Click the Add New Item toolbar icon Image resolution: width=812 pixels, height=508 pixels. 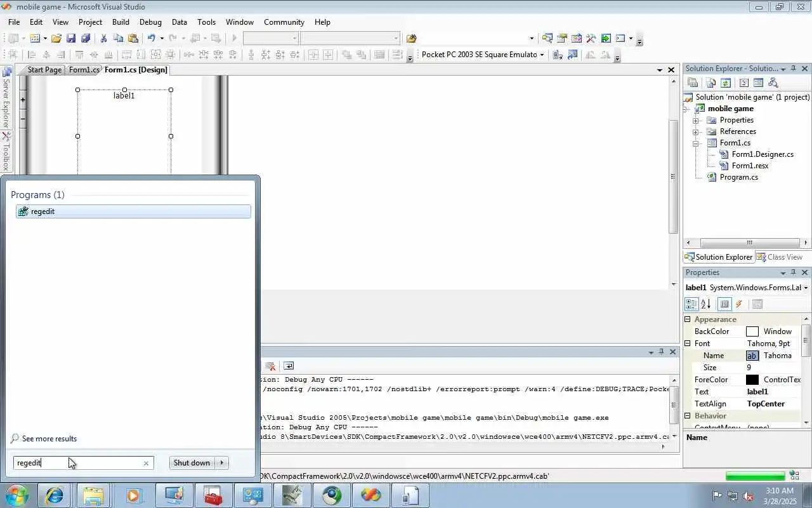35,38
